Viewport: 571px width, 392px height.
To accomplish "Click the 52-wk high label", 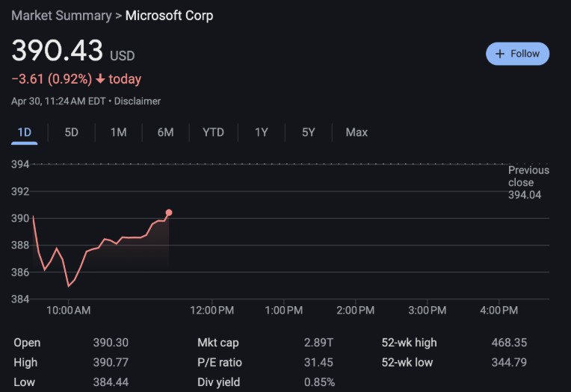I will coord(409,343).
